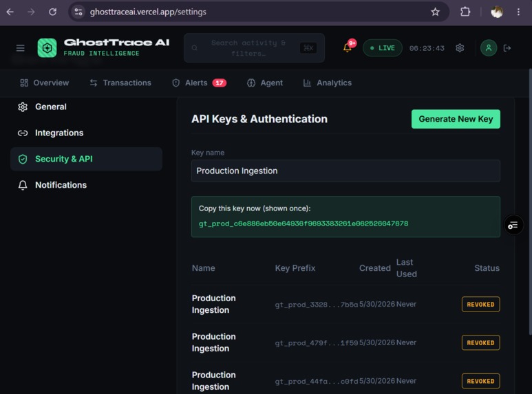Click the search magnifier icon
Viewport: 532px width, 394px height.
(x=194, y=48)
